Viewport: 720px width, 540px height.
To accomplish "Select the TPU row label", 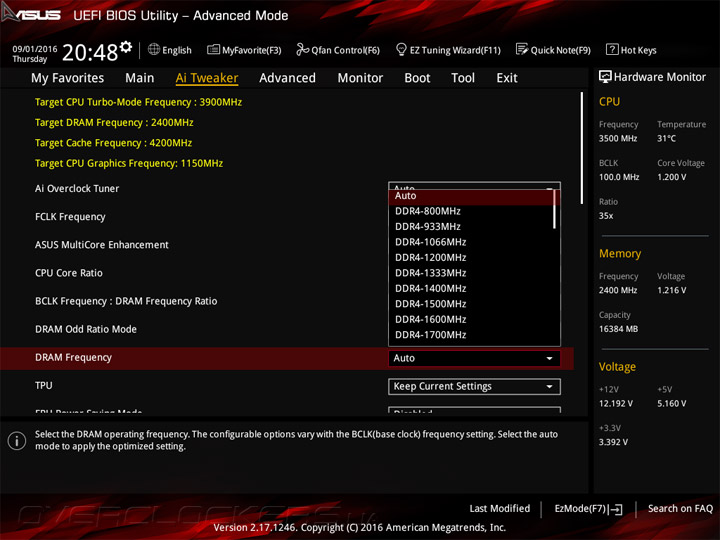I will click(x=44, y=386).
